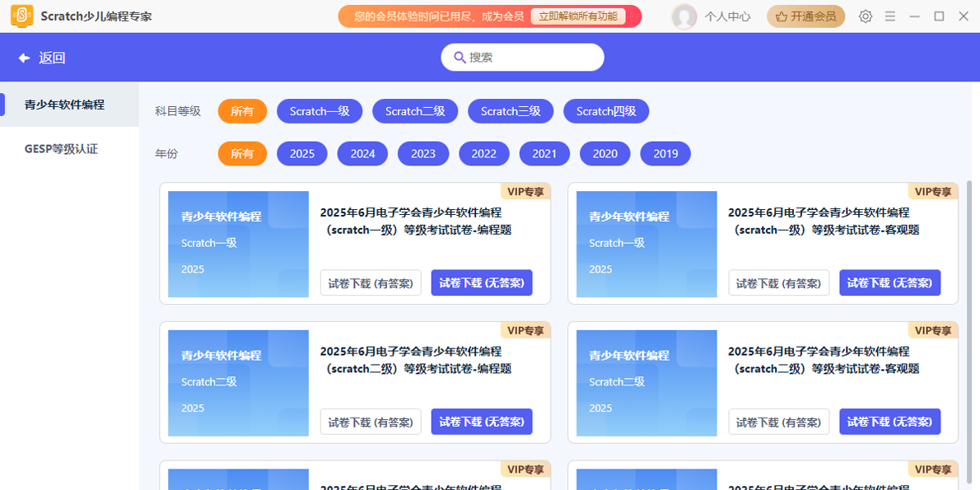Image resolution: width=980 pixels, height=490 pixels.
Task: Click 试卷下载(有答案) on the Scratch二级 客观题 card
Action: click(x=778, y=422)
